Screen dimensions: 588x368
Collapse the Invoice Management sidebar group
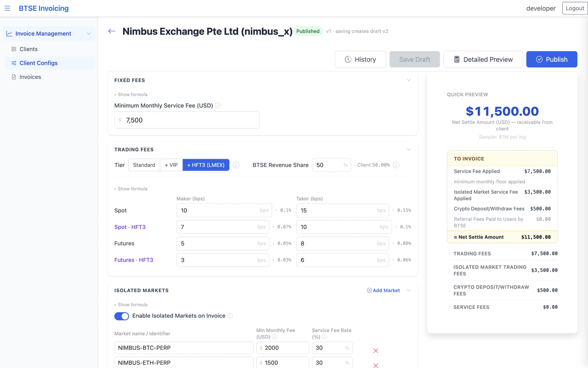click(x=89, y=34)
